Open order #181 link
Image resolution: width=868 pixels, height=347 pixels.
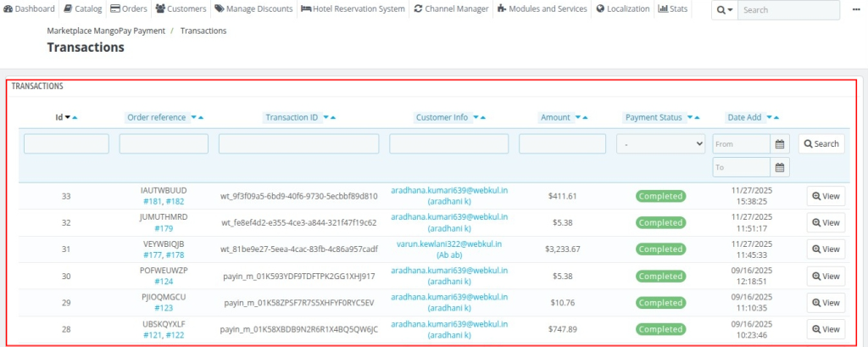coord(153,202)
